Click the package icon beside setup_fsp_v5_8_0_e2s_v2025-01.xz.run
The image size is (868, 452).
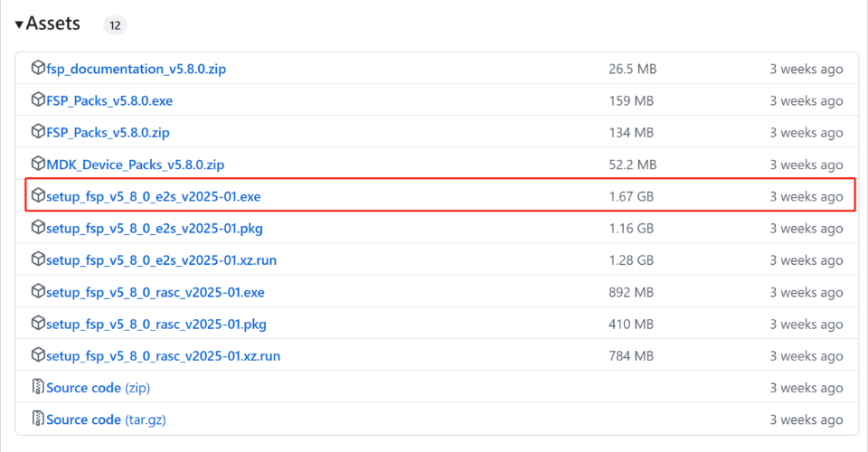click(38, 259)
